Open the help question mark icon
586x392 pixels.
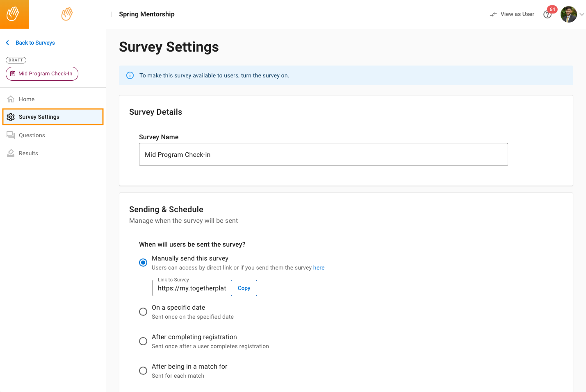[547, 15]
